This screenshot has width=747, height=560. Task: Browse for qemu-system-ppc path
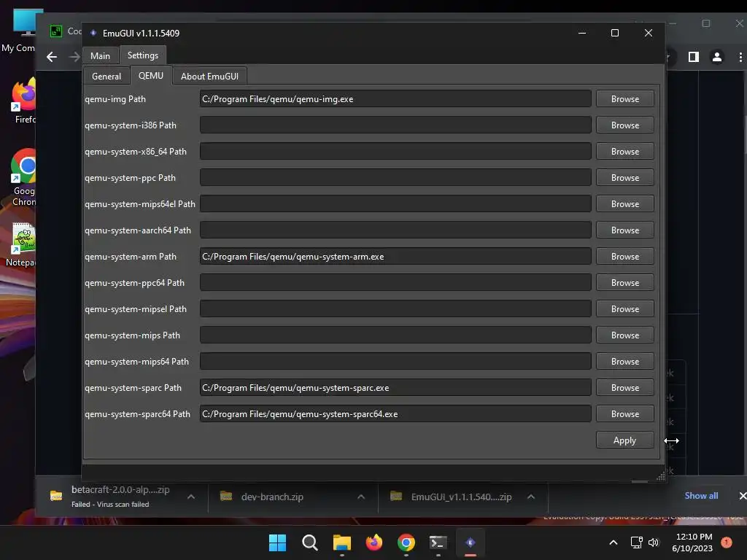coord(624,178)
